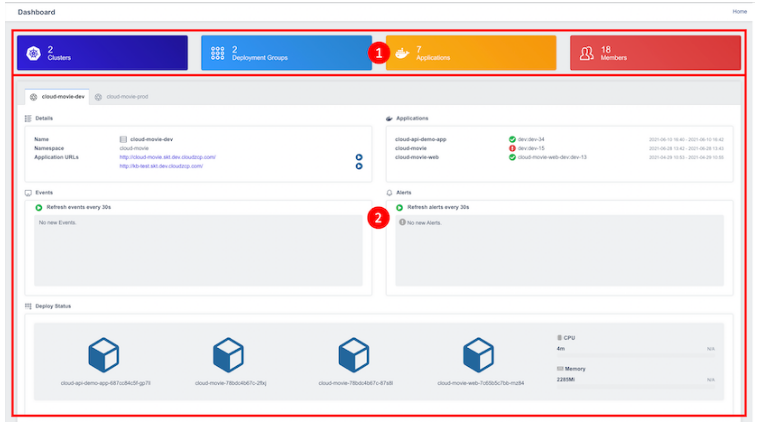Click the Memory usage progress bar
This screenshot has width=763, height=424.
coord(636,387)
